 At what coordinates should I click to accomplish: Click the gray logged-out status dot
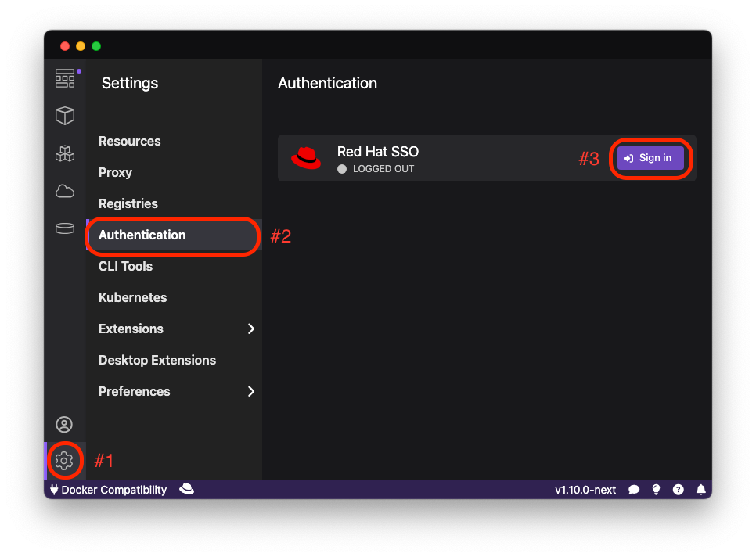(x=342, y=169)
